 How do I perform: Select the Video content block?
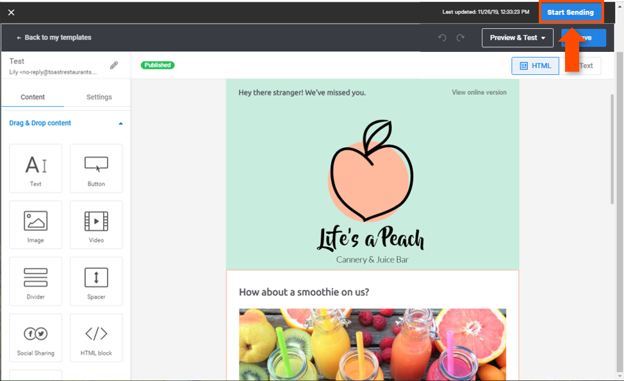point(96,225)
